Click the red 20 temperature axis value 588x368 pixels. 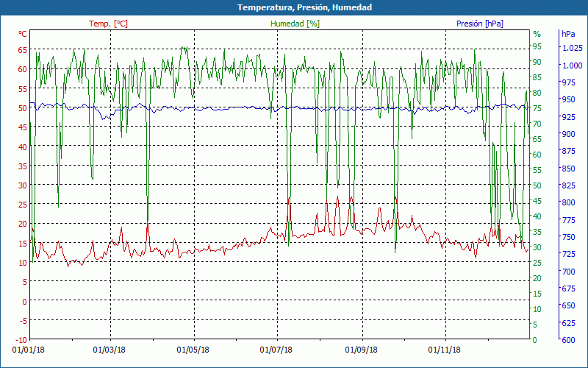(x=23, y=224)
